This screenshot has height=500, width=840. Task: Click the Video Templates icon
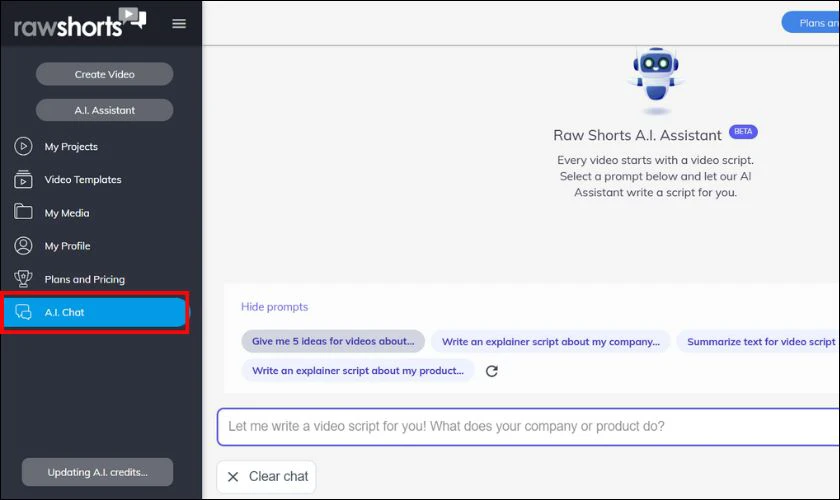click(23, 180)
